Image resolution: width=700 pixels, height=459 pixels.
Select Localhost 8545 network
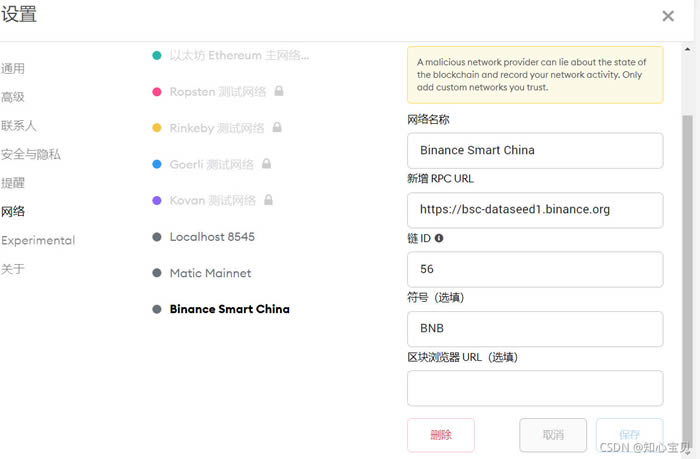[x=212, y=237]
